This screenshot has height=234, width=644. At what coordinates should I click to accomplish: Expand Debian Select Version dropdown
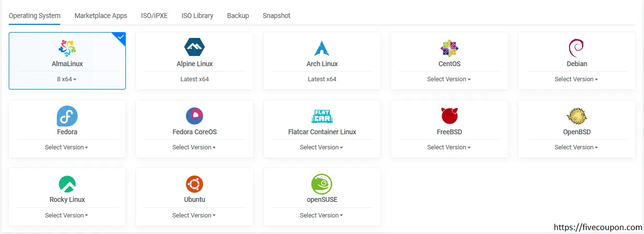pos(576,79)
